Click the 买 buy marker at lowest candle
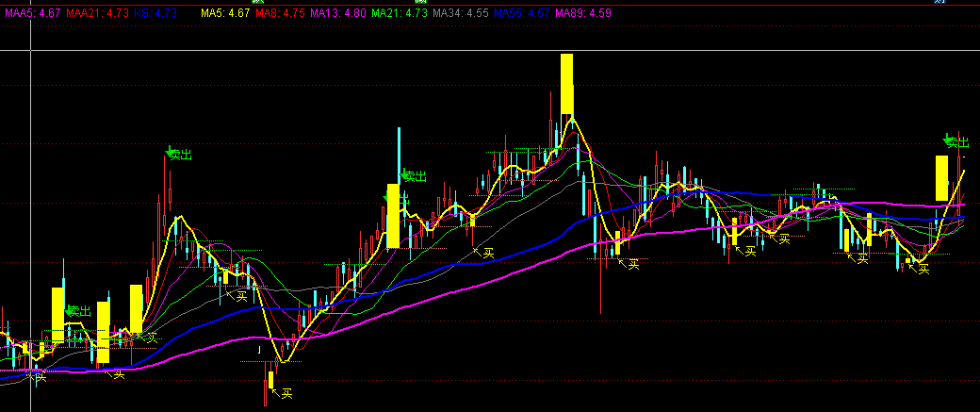Screen dimensions: 980x412 click(282, 392)
